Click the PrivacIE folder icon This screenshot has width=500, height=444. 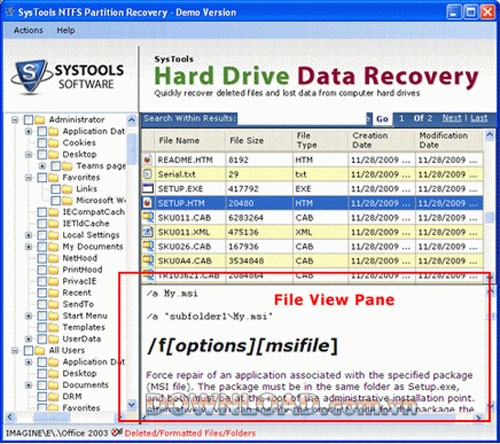click(x=53, y=281)
